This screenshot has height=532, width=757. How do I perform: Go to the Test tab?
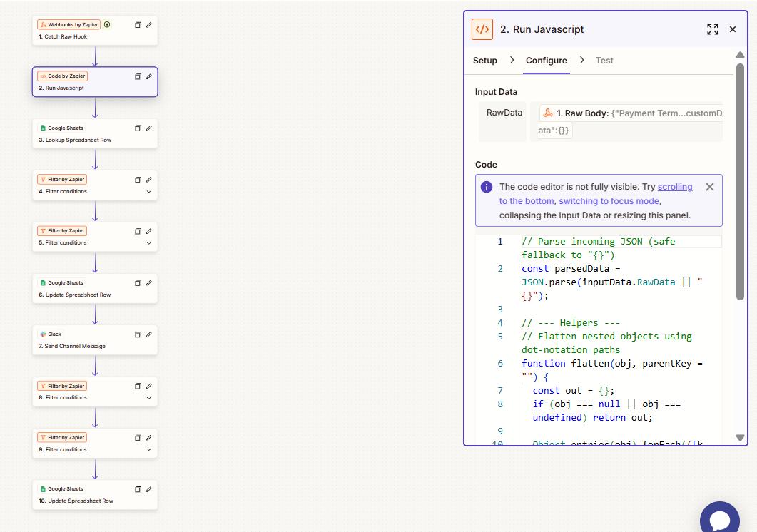point(604,61)
